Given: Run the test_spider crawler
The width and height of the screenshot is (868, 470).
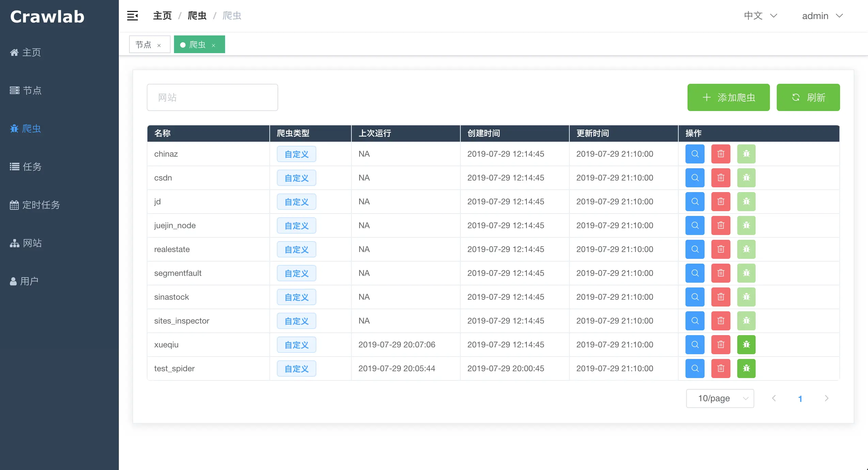Looking at the screenshot, I should pos(746,369).
